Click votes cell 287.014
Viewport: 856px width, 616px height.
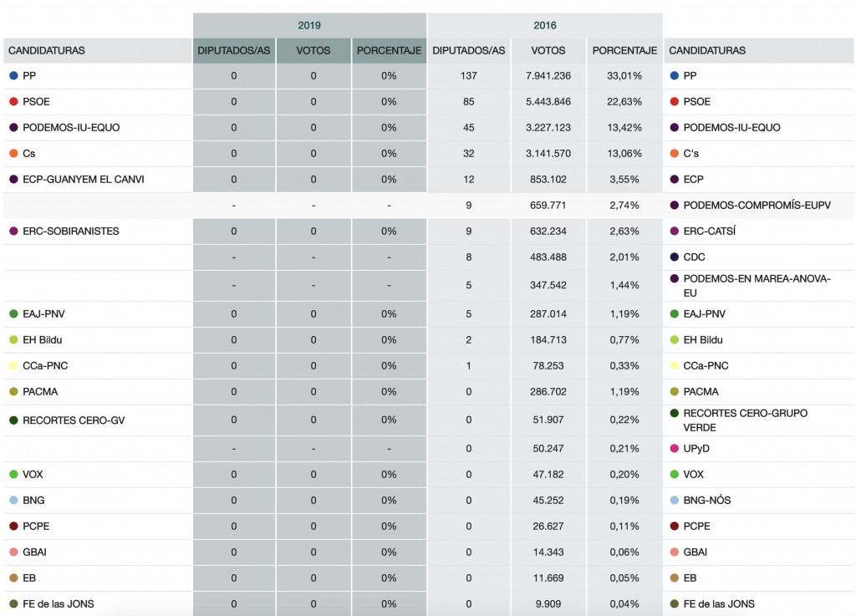(548, 313)
